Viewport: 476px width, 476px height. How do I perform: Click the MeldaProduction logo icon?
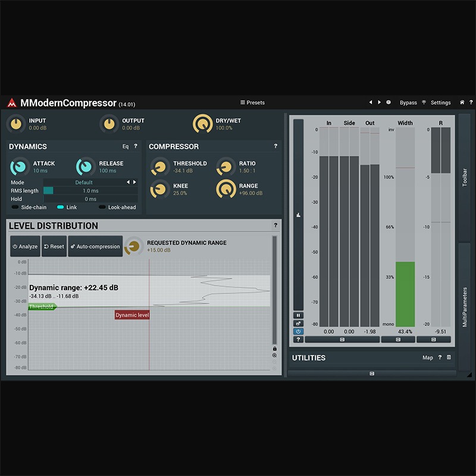[11, 103]
